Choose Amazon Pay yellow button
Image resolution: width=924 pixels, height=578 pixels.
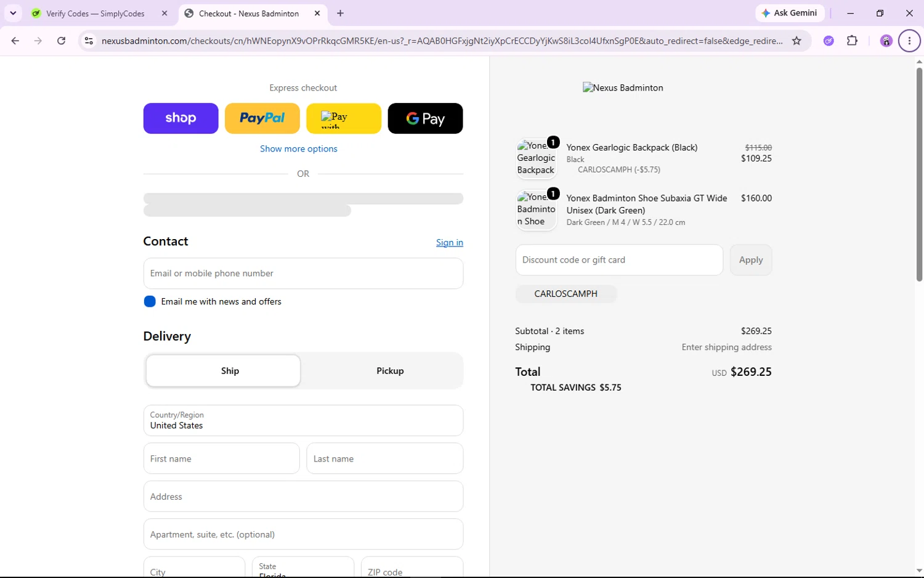coord(344,118)
